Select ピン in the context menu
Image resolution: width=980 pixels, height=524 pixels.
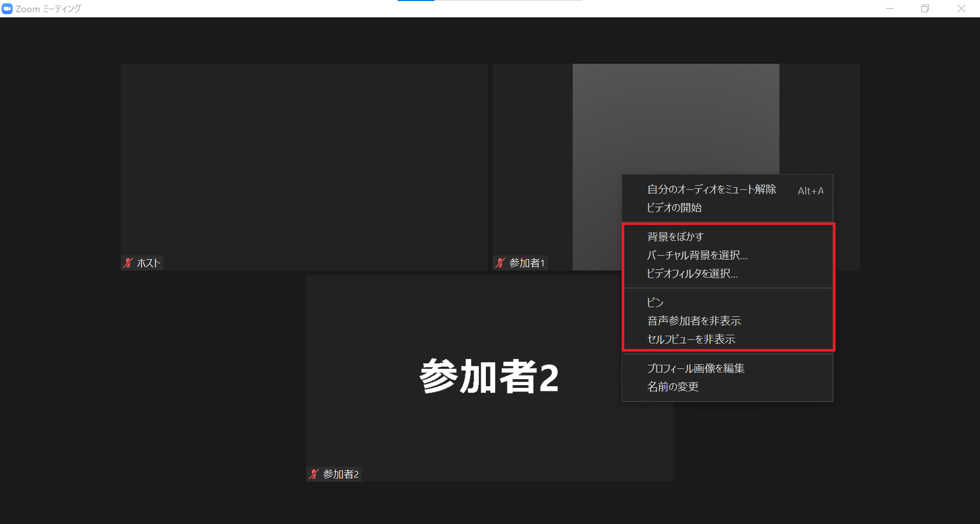click(x=655, y=303)
